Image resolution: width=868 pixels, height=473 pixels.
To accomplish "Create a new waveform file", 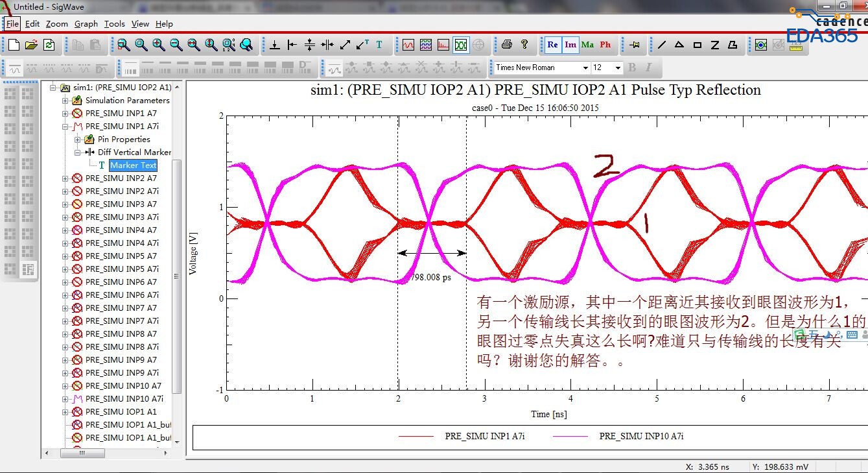I will click(x=14, y=45).
